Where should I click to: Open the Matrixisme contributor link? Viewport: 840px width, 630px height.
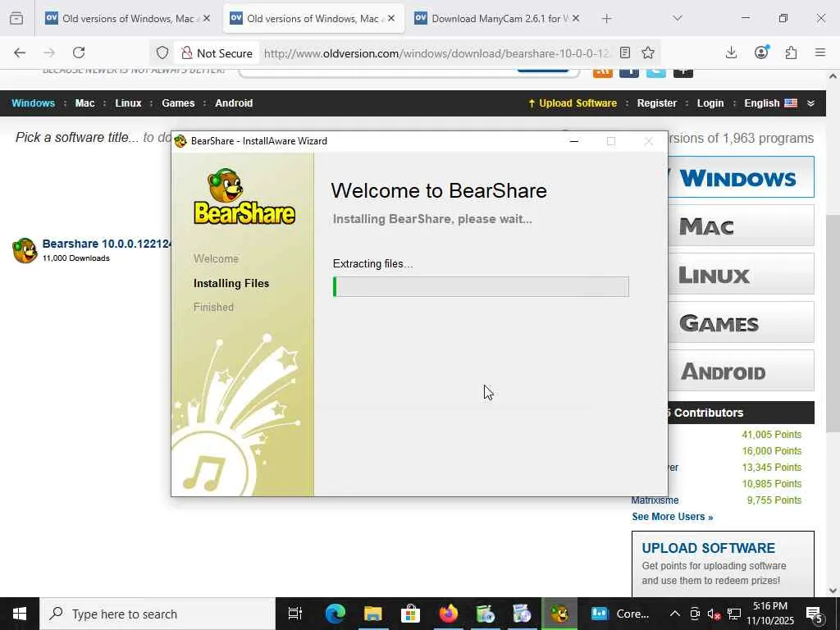655,500
